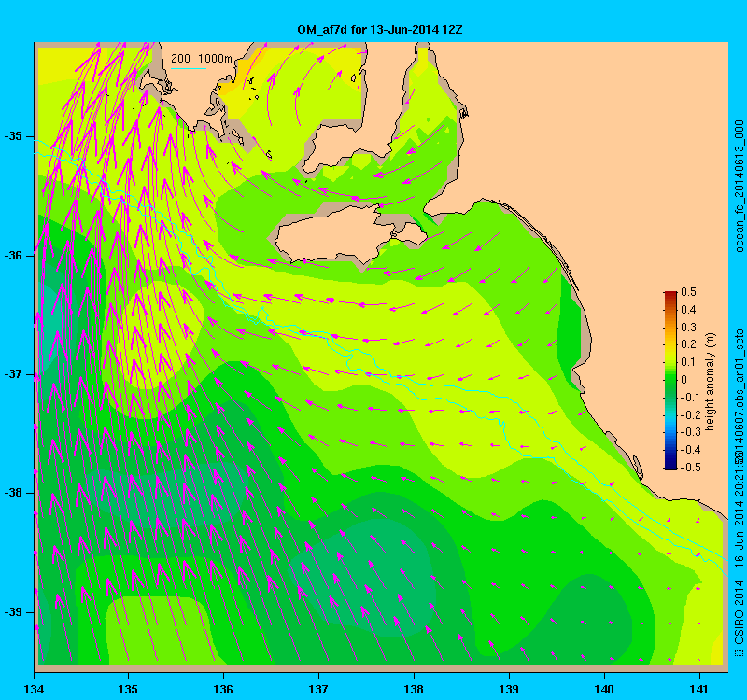Click the -0.4 value on the color scale
The width and height of the screenshot is (747, 700).
point(690,450)
